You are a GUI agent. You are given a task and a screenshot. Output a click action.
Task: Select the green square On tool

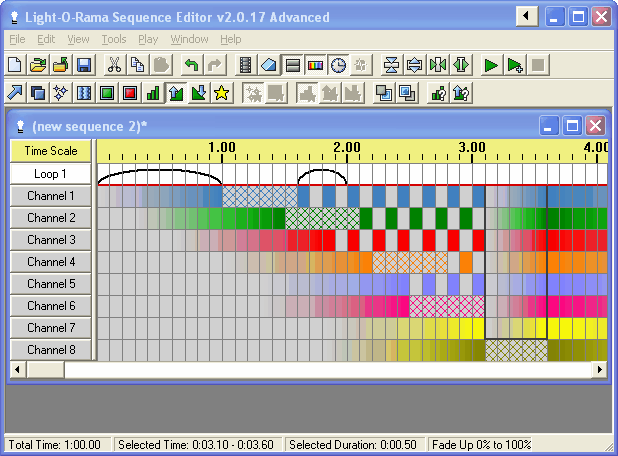(107, 93)
